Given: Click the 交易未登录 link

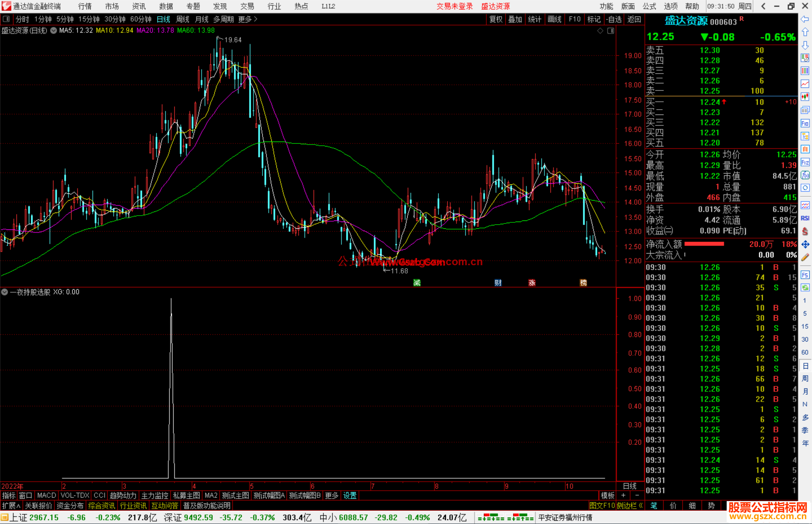Looking at the screenshot, I should click(454, 6).
